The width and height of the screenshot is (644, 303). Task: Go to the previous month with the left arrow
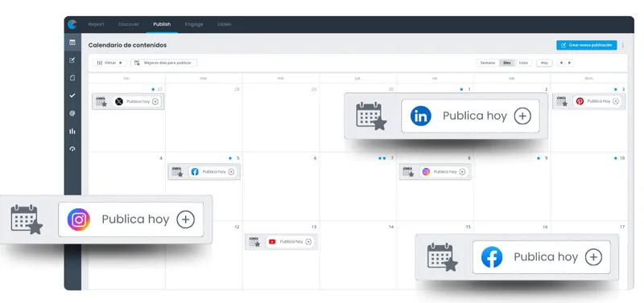561,63
